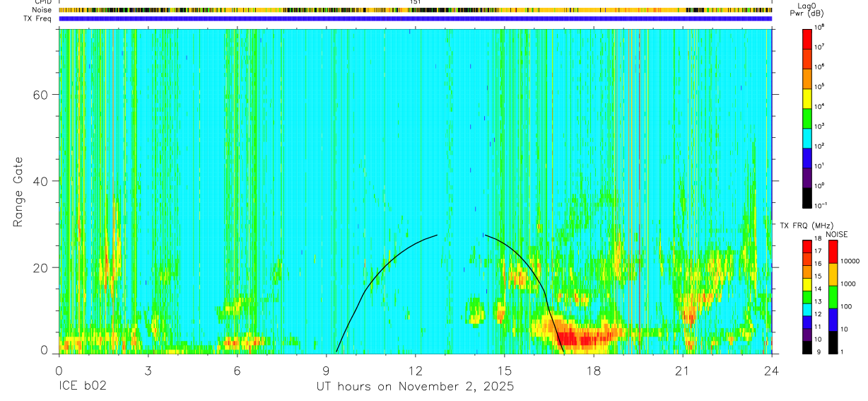Click the 100 label on the NOISE legend
The width and height of the screenshot is (868, 401).
pyautogui.click(x=845, y=306)
